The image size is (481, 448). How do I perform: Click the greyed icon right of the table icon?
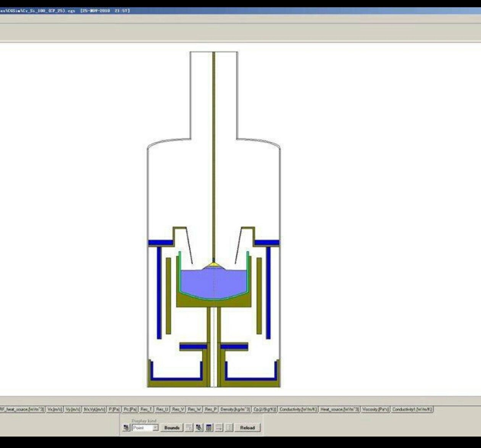click(219, 428)
